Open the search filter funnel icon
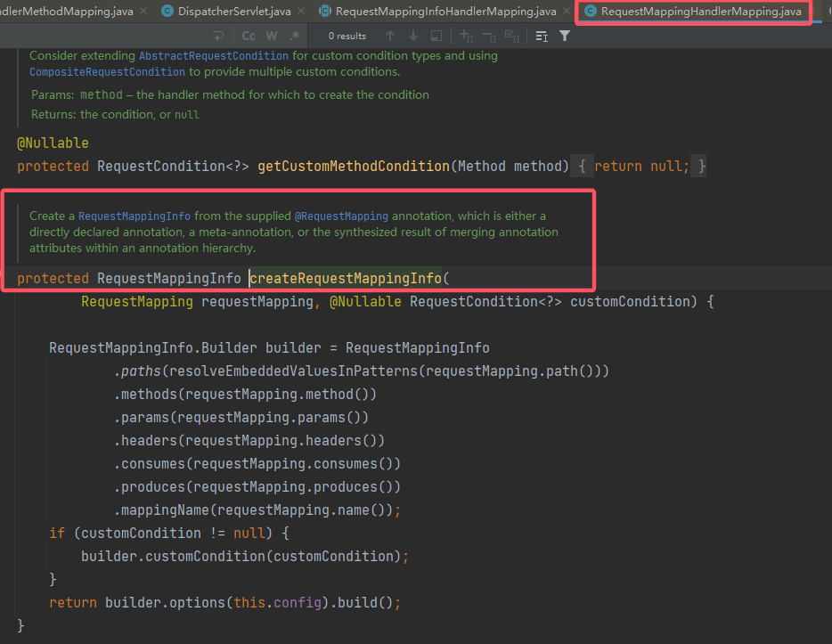 [565, 36]
